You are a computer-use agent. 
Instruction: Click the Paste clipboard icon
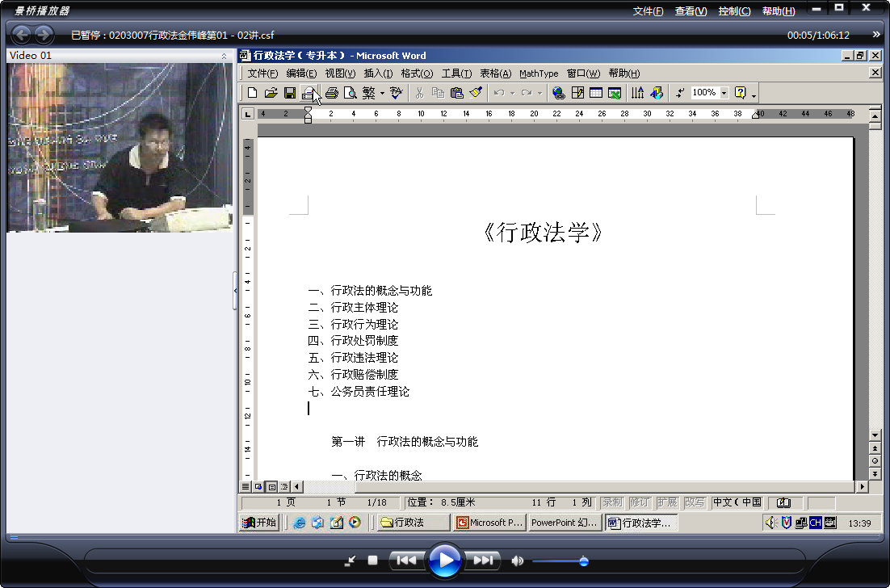(456, 93)
